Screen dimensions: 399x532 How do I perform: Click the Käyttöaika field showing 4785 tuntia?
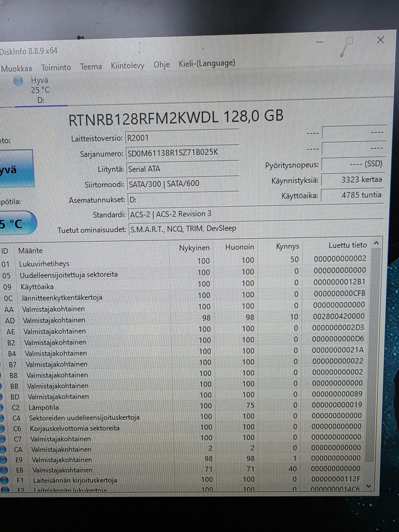[x=352, y=195]
